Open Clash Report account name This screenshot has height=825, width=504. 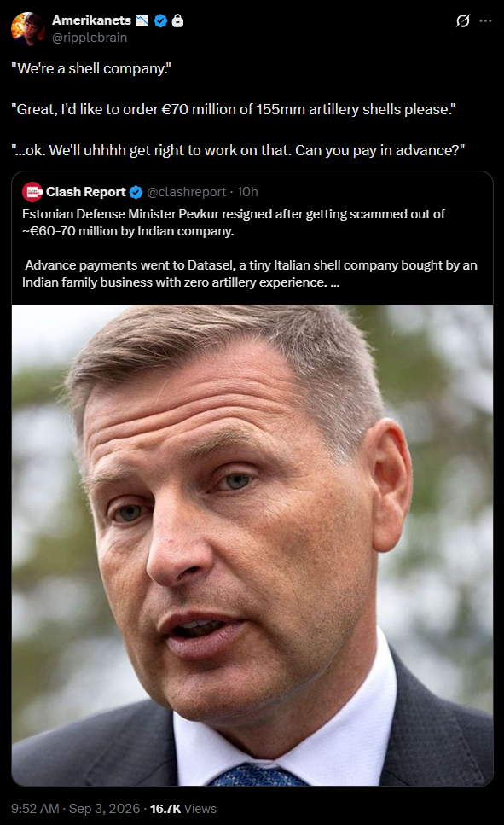point(86,192)
